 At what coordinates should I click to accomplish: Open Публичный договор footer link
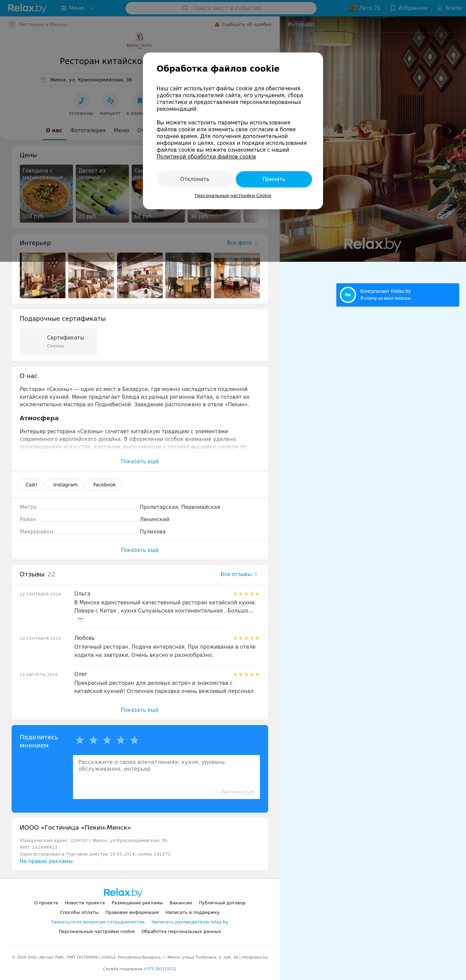tap(222, 903)
